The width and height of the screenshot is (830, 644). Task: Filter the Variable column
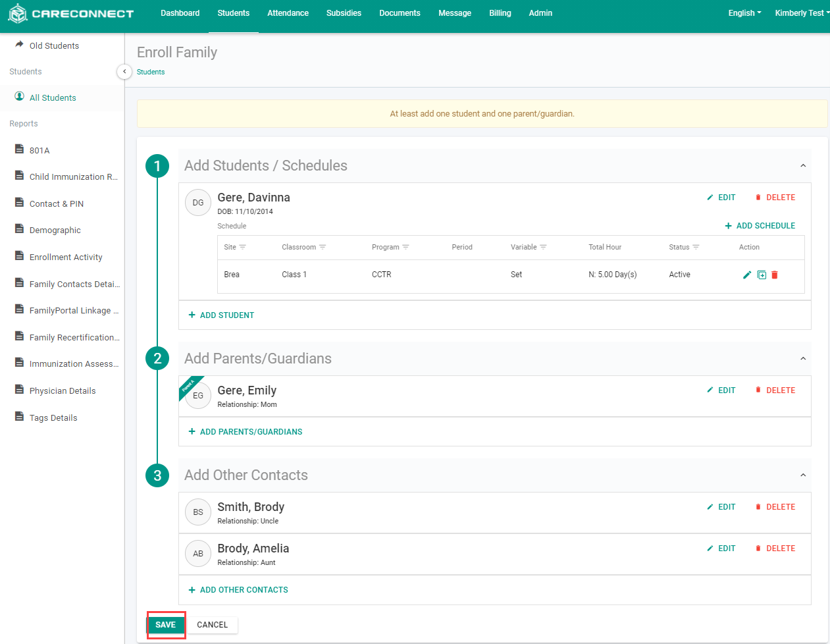pos(543,248)
